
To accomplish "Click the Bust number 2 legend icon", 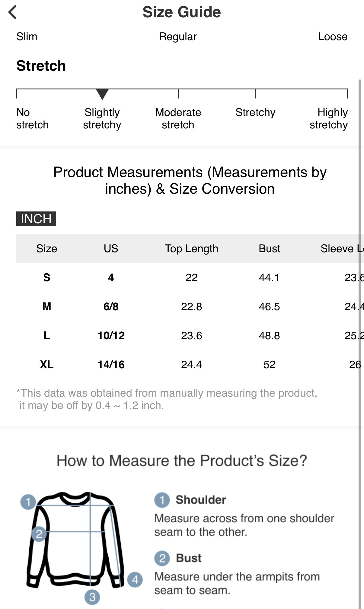I will coord(162,558).
